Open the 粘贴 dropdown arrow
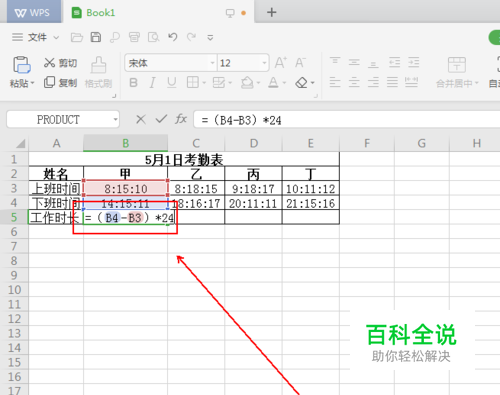This screenshot has height=395, width=500. point(33,83)
